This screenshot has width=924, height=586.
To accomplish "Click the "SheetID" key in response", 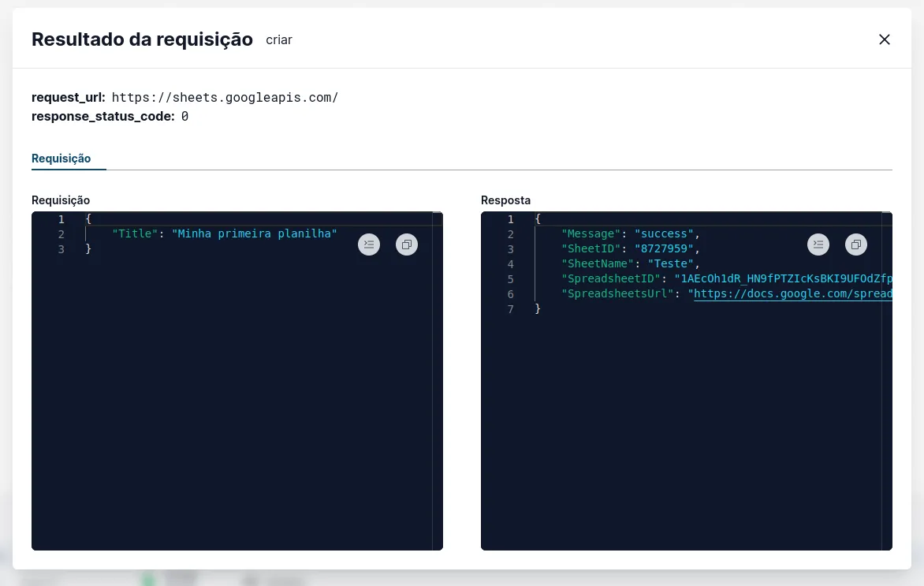I will tap(591, 248).
